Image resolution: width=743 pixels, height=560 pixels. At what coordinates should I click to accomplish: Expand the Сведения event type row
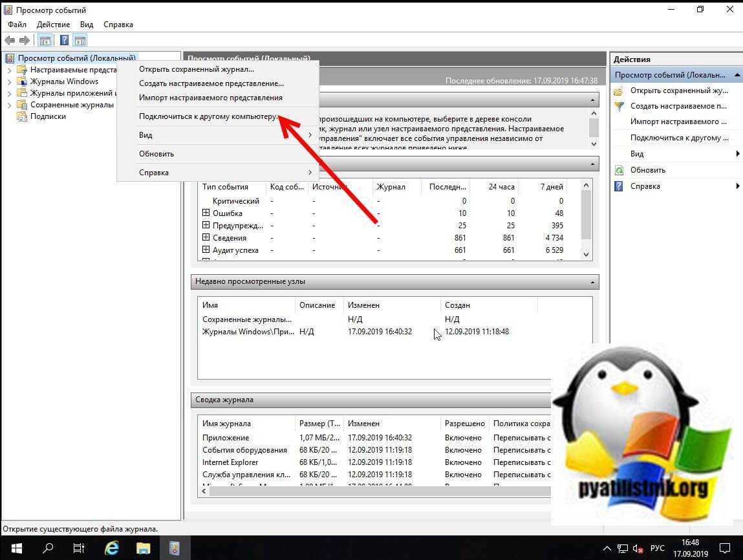[206, 237]
